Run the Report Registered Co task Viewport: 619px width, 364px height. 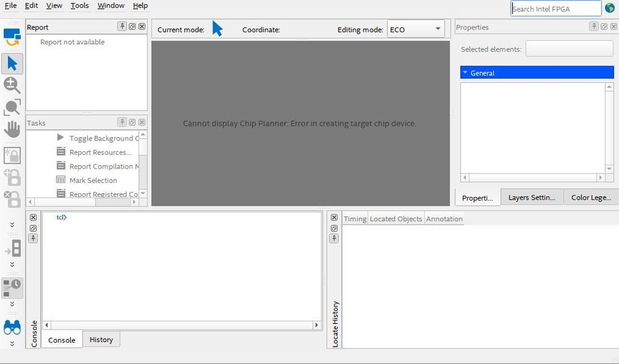[104, 194]
